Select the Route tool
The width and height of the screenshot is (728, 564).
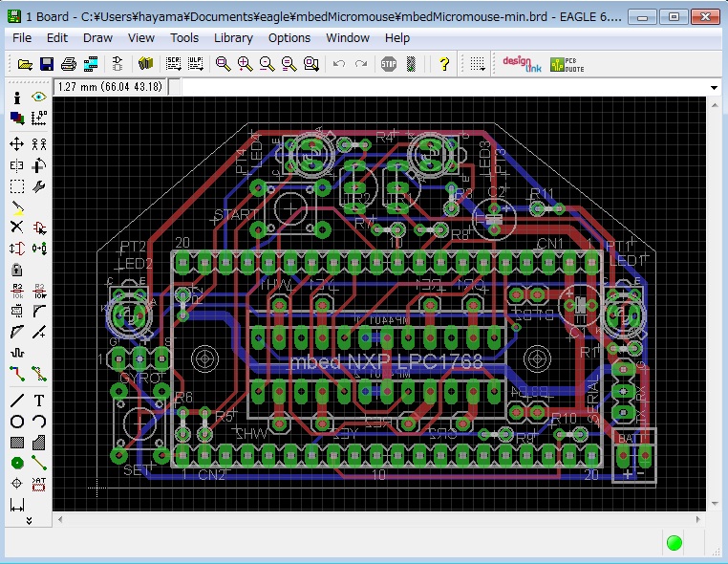coord(16,374)
